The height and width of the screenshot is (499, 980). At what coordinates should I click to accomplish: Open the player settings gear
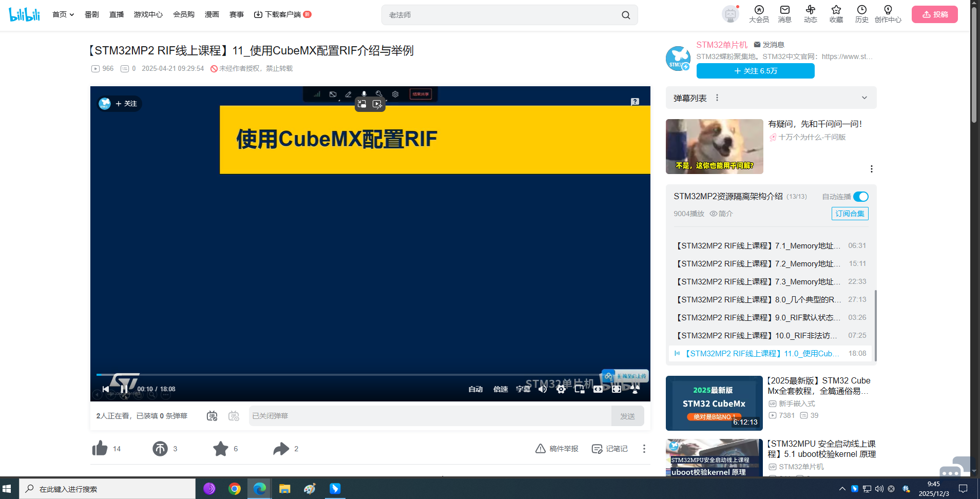point(561,389)
